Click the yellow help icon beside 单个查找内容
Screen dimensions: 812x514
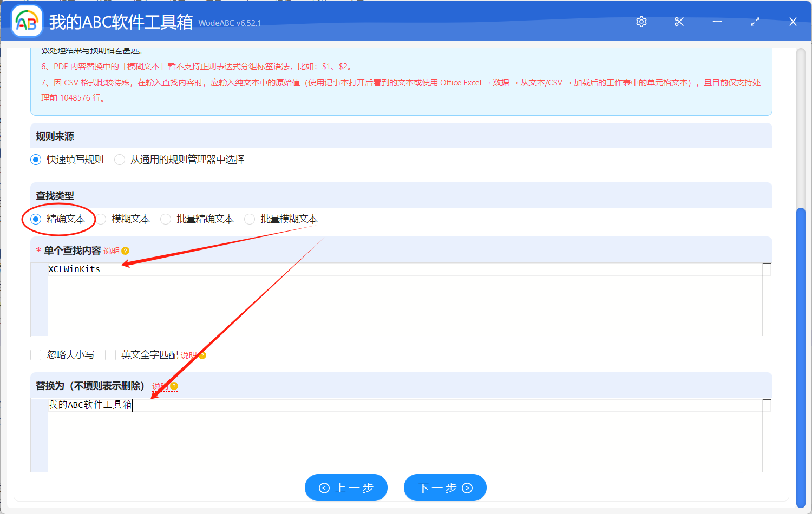point(125,251)
